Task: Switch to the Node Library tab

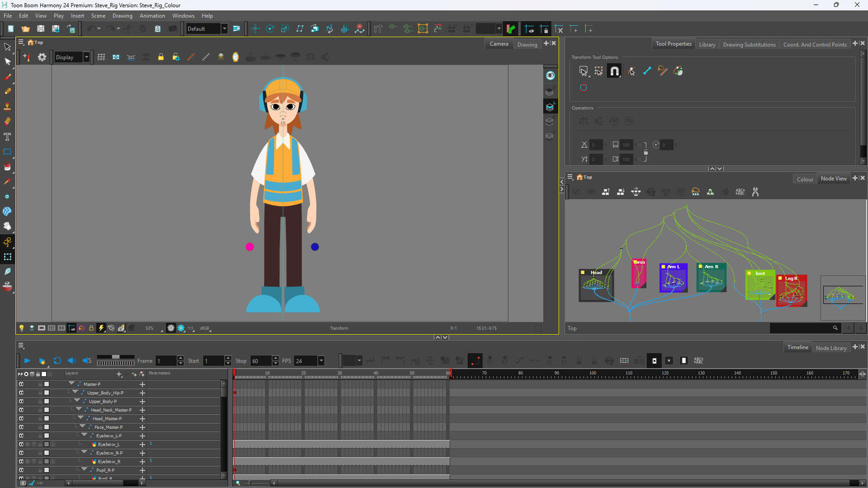Action: tap(831, 348)
